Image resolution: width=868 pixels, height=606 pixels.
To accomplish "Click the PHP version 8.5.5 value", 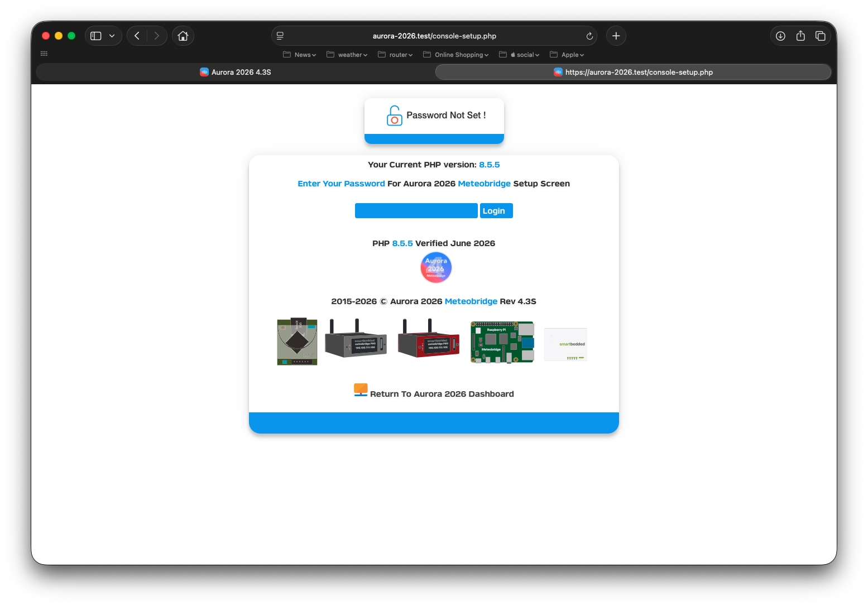I will (490, 165).
